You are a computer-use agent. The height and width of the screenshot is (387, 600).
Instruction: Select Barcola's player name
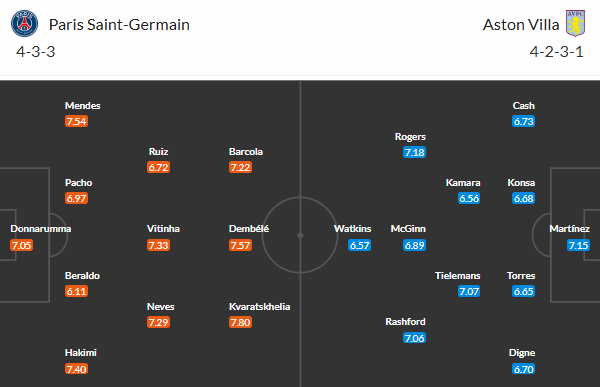(x=246, y=152)
